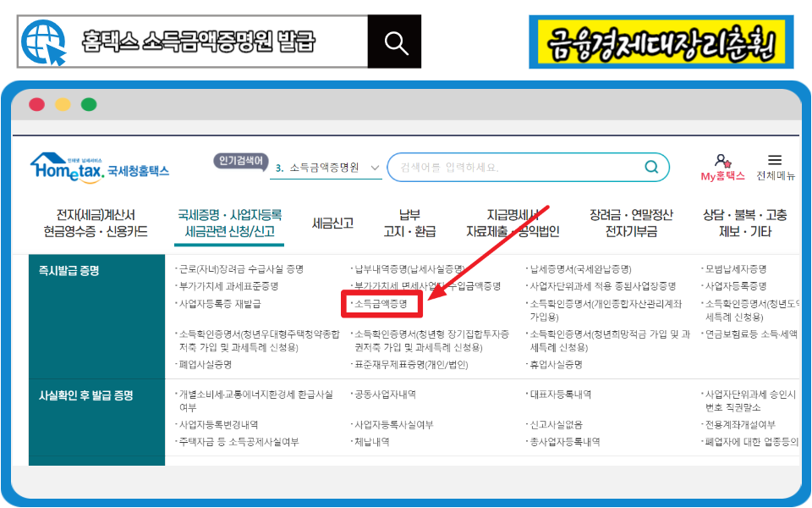Click the 인기검색어 badge
This screenshot has width=812, height=508.
pyautogui.click(x=241, y=161)
